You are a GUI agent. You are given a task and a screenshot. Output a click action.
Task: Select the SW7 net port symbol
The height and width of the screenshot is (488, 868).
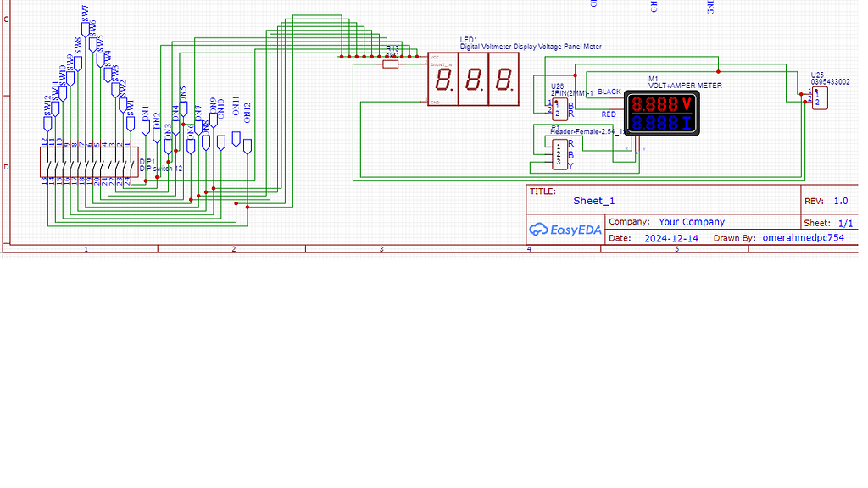(x=84, y=28)
